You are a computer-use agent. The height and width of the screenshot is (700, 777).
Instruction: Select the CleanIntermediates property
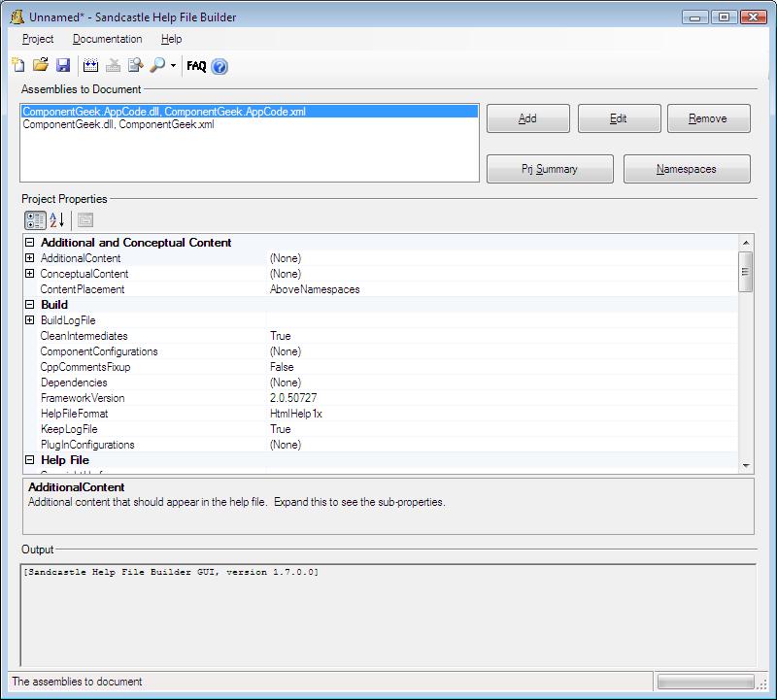pyautogui.click(x=84, y=336)
